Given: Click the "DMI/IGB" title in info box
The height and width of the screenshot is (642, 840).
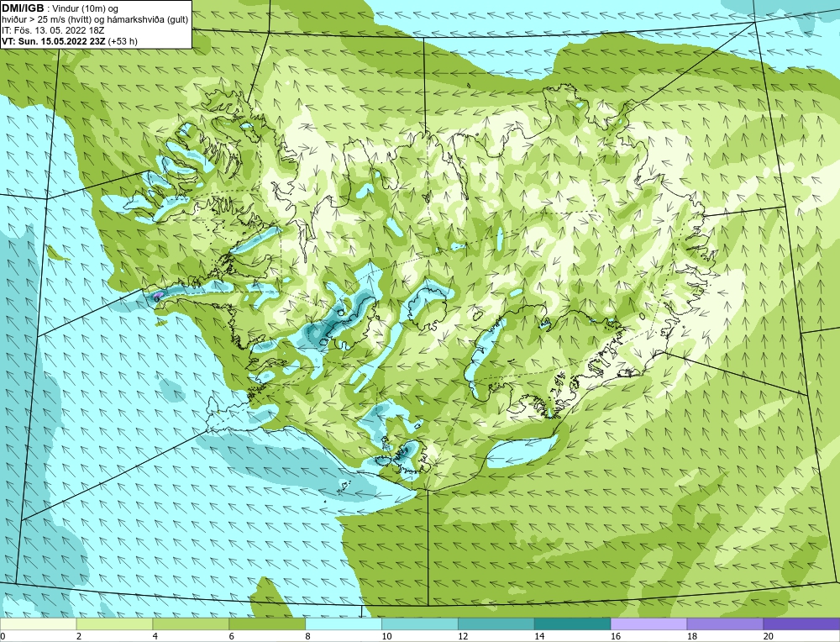Looking at the screenshot, I should click(23, 8).
